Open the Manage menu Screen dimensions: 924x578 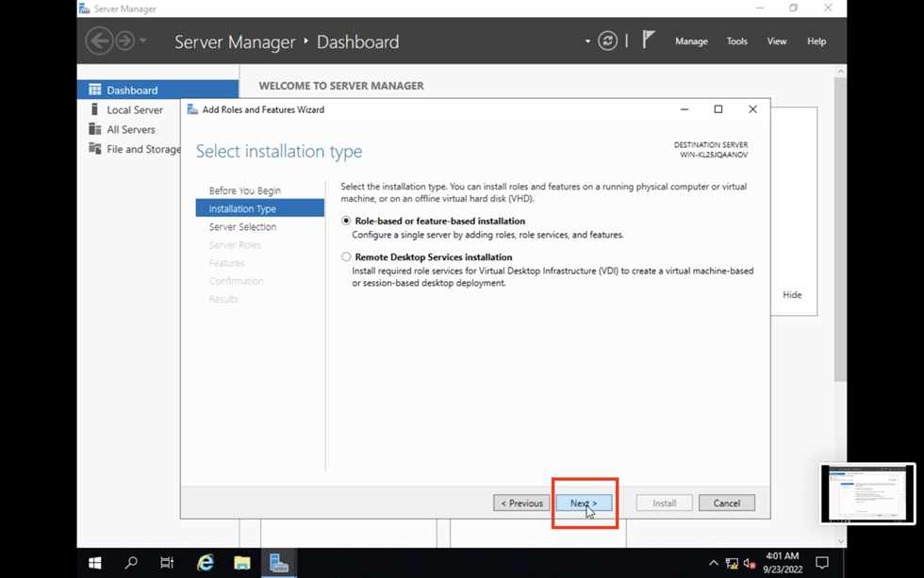(691, 41)
